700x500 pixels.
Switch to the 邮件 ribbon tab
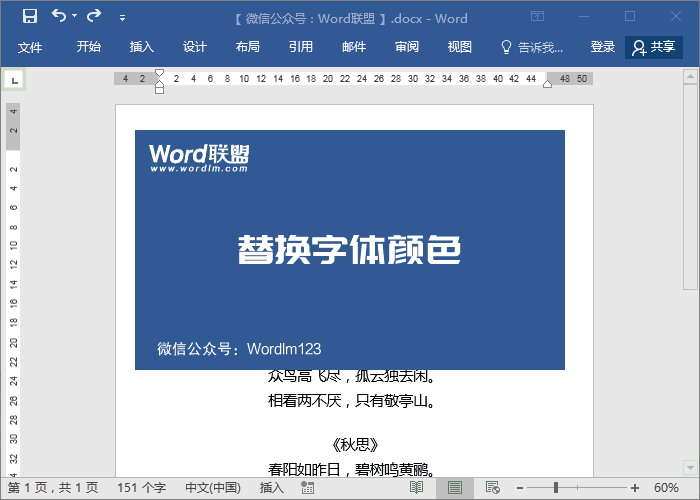click(x=354, y=46)
